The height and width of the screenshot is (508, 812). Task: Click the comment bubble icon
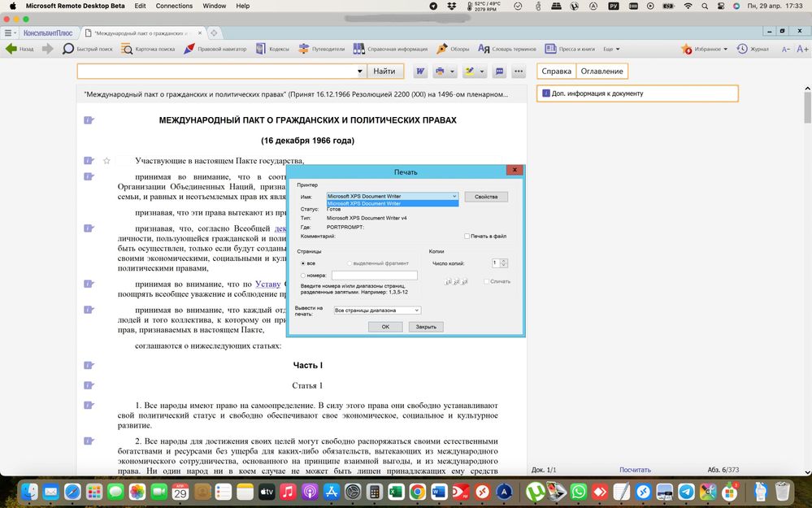click(x=499, y=72)
